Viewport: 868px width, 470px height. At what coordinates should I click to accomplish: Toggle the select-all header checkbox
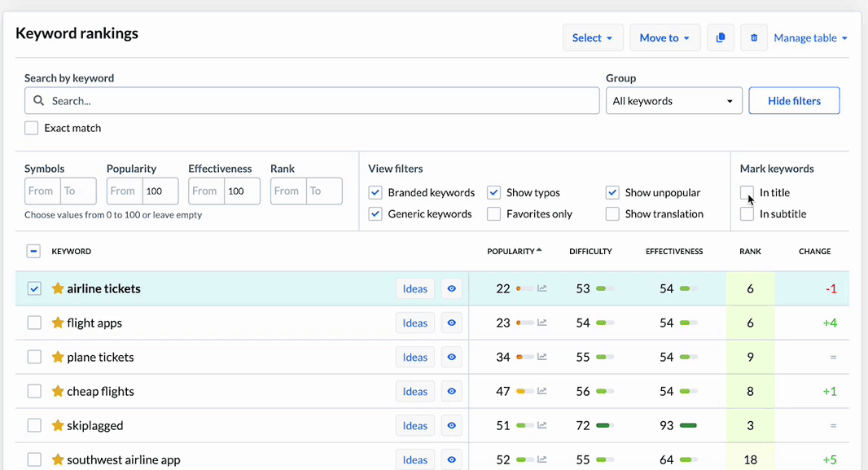click(33, 252)
